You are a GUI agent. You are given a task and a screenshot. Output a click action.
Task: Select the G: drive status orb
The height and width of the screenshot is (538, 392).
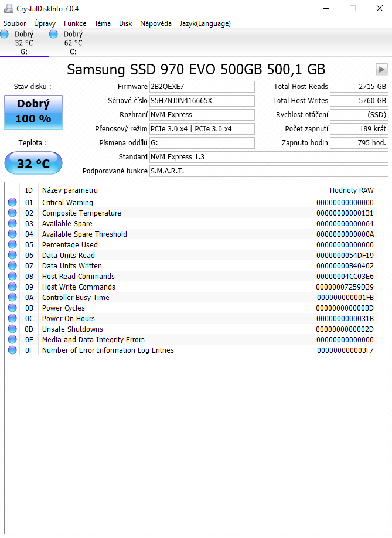point(5,34)
